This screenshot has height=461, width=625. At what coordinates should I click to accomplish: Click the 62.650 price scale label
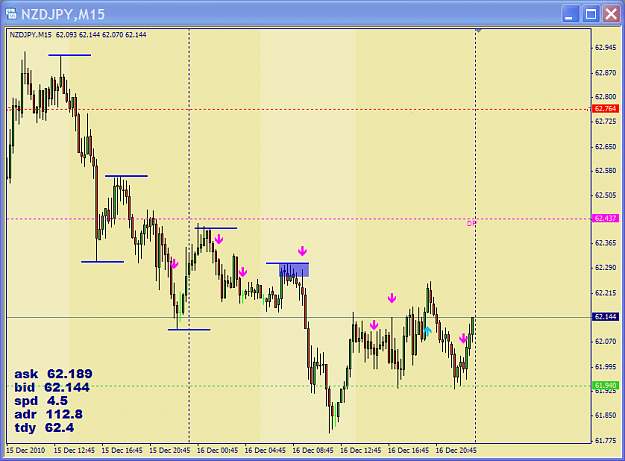pyautogui.click(x=605, y=147)
